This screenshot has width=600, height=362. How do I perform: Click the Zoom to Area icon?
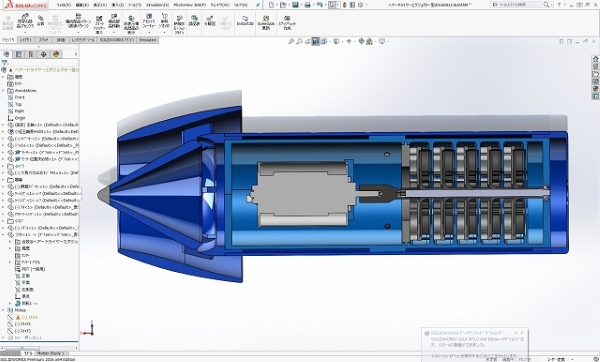[x=299, y=41]
